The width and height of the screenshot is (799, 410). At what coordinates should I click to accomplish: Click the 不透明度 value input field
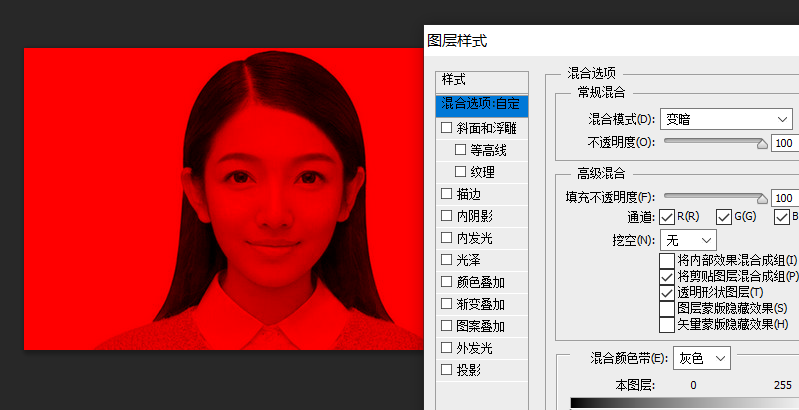point(786,143)
